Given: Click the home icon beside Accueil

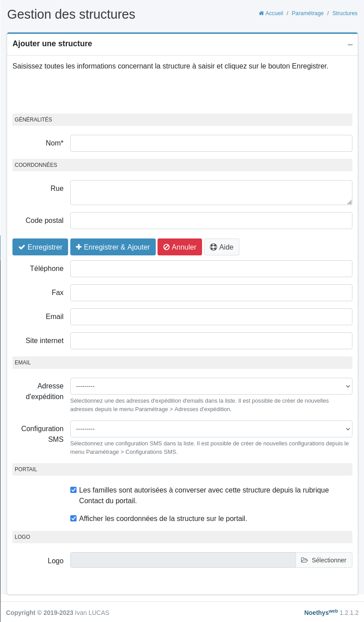Looking at the screenshot, I should pos(261,13).
